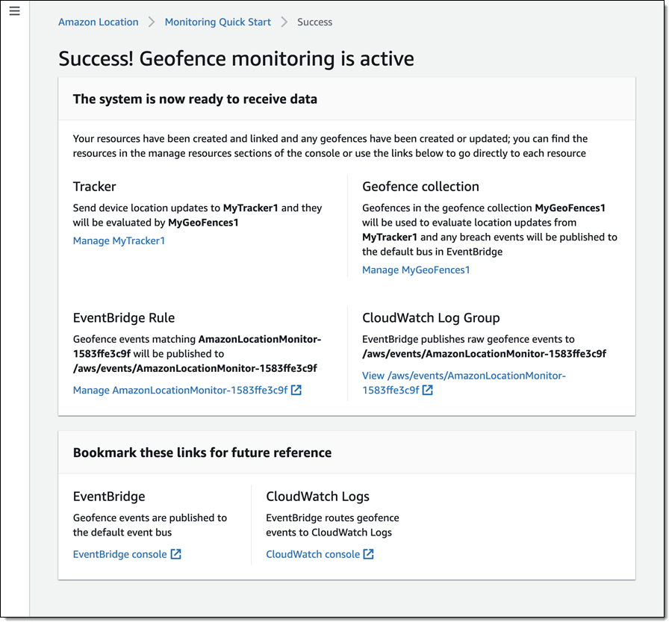Click external-link icon next to EventBridge console

pos(175,554)
